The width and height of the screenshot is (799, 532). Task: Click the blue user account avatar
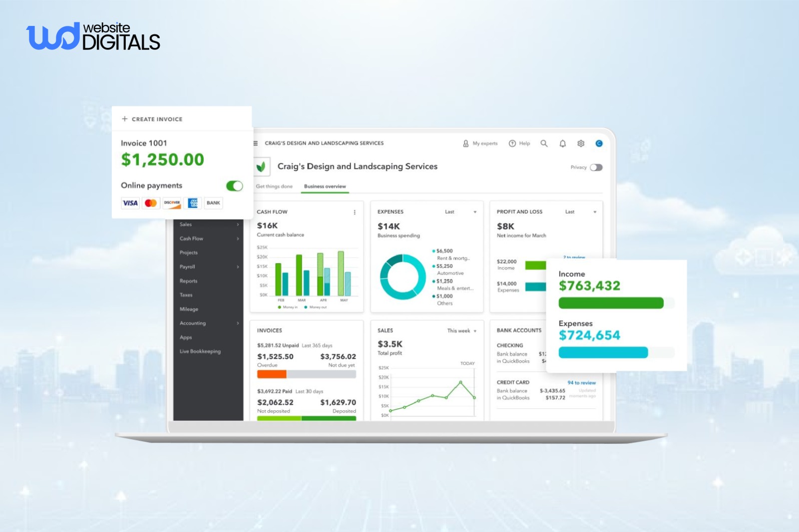[599, 143]
